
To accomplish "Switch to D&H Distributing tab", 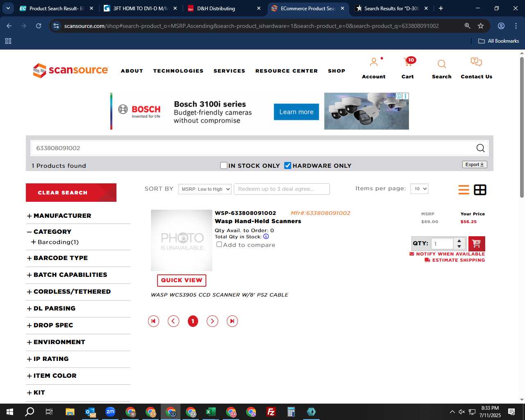I will click(223, 8).
